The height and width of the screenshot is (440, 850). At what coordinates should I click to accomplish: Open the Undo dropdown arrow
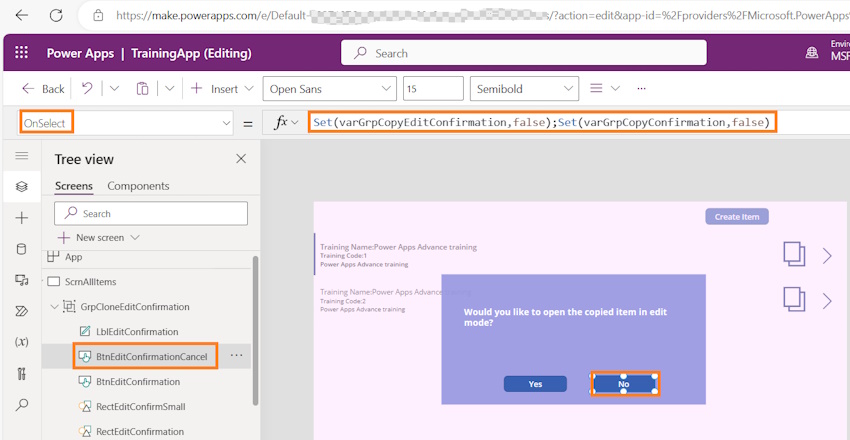[114, 88]
